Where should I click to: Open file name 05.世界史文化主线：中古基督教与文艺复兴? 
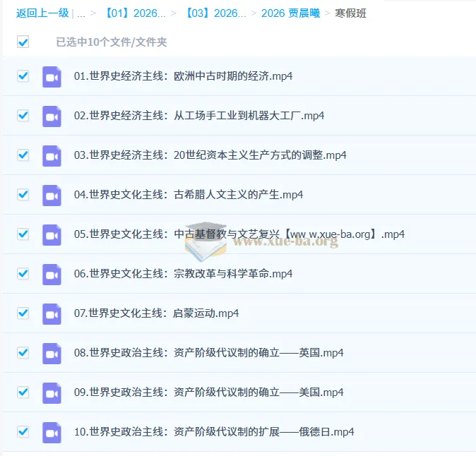click(x=239, y=234)
